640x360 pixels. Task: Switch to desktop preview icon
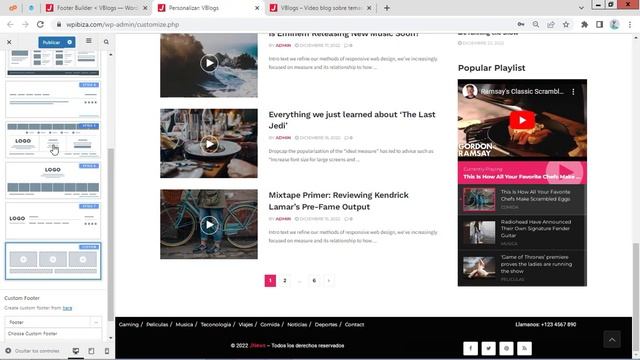click(76, 351)
